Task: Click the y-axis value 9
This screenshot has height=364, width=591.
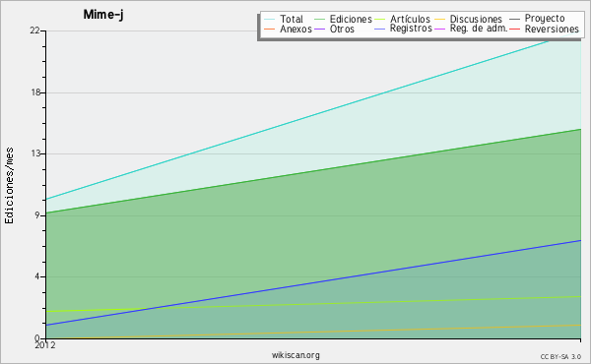Action: pyautogui.click(x=37, y=215)
